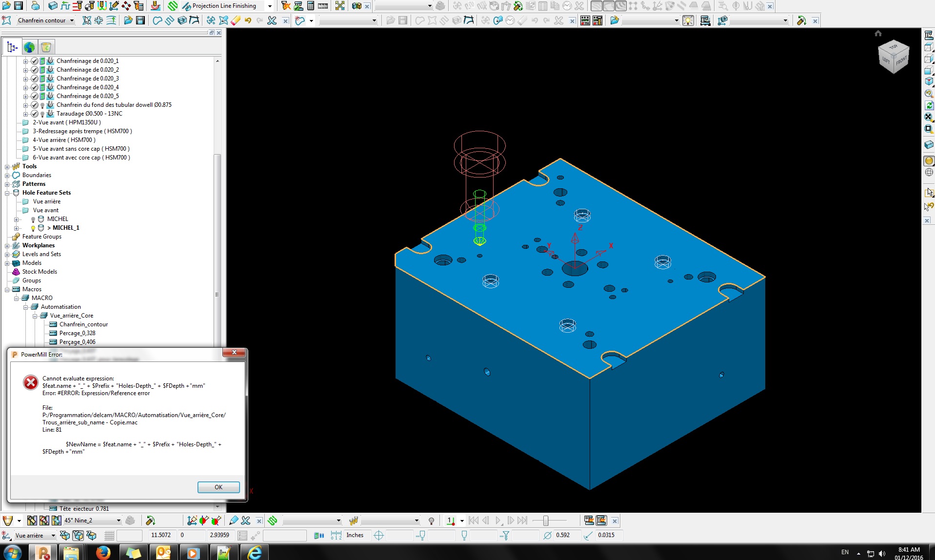The image size is (935, 560).
Task: Click the Zoom to Fit icon on right sidebar
Action: point(928,117)
